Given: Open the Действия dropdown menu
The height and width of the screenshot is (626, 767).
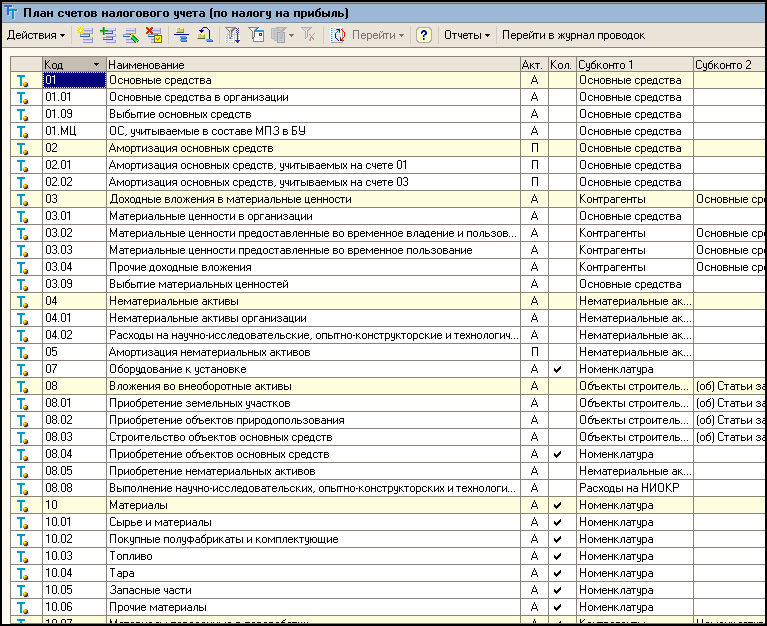Looking at the screenshot, I should [36, 35].
